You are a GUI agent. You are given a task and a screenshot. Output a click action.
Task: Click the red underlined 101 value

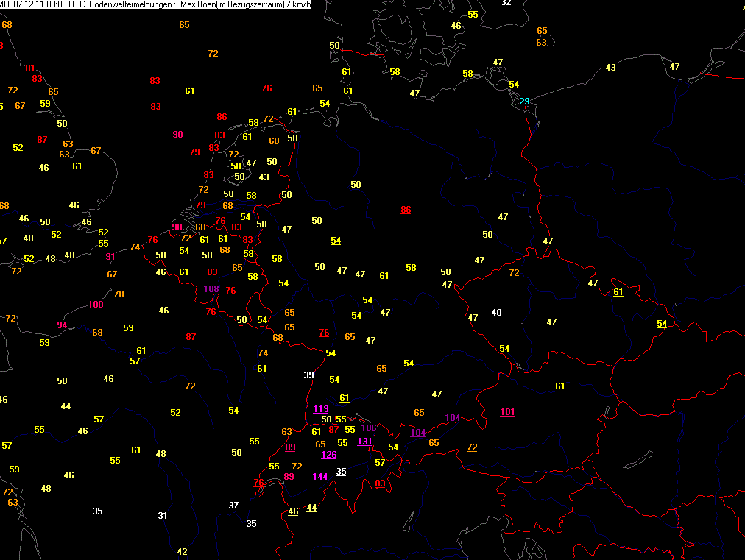click(x=507, y=411)
